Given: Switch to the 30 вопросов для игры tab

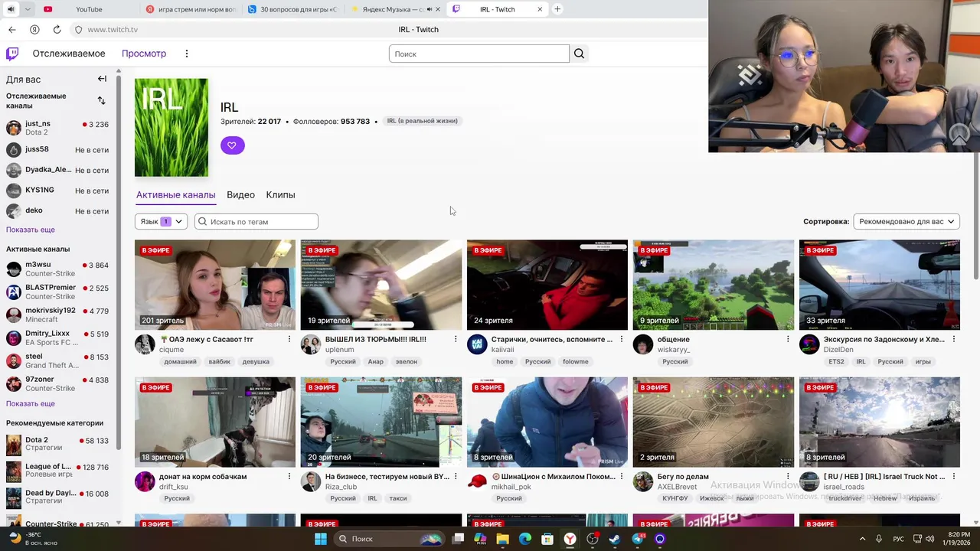Looking at the screenshot, I should [x=293, y=9].
